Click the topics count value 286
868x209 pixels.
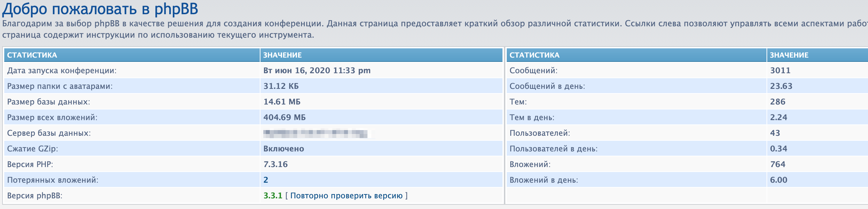(x=778, y=102)
